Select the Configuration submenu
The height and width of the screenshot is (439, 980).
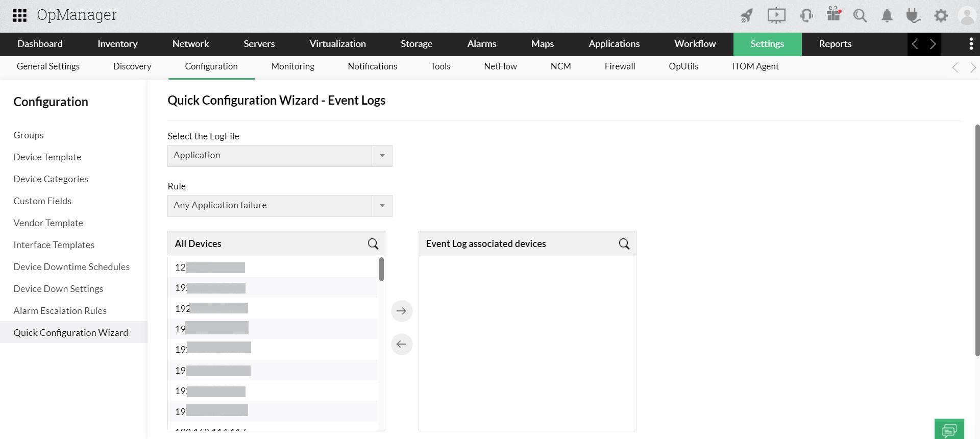211,66
